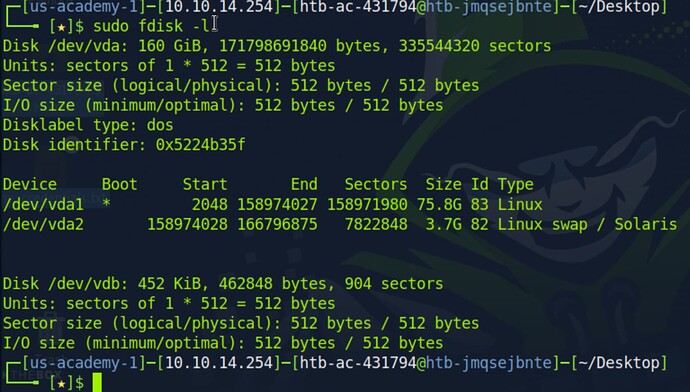The image size is (690, 392).
Task: Click the 'sudo fdisk -l' command text
Action: (151, 26)
